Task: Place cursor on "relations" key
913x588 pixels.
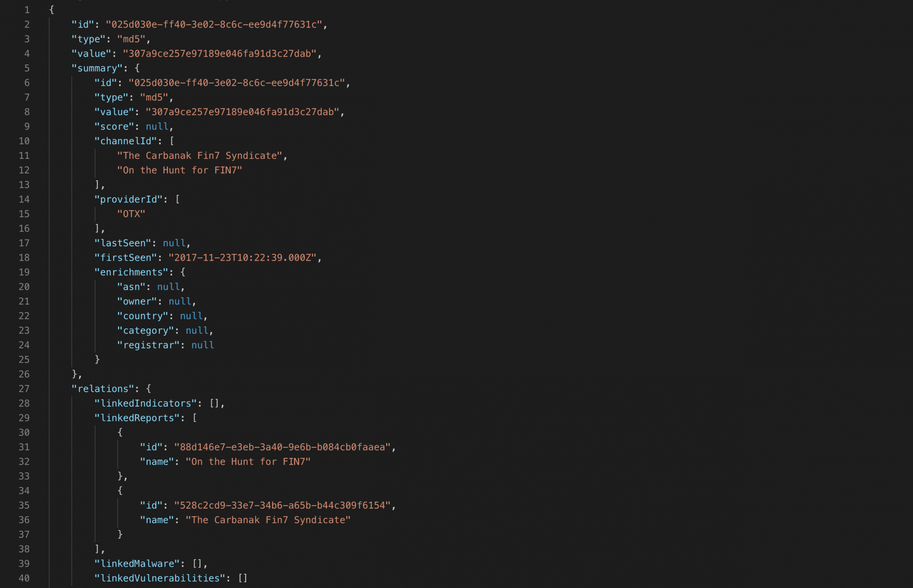Action: tap(103, 388)
